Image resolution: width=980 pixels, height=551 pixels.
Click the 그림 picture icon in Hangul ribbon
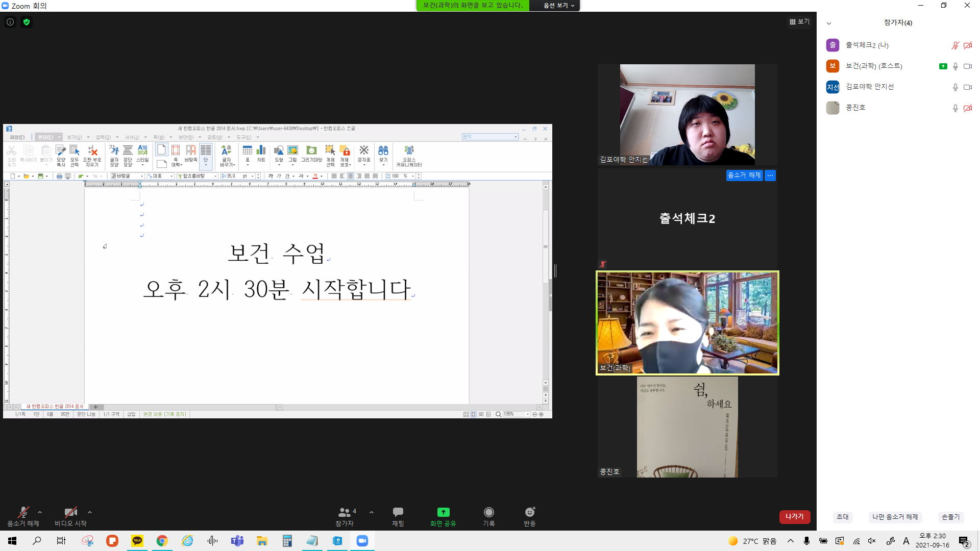point(292,154)
